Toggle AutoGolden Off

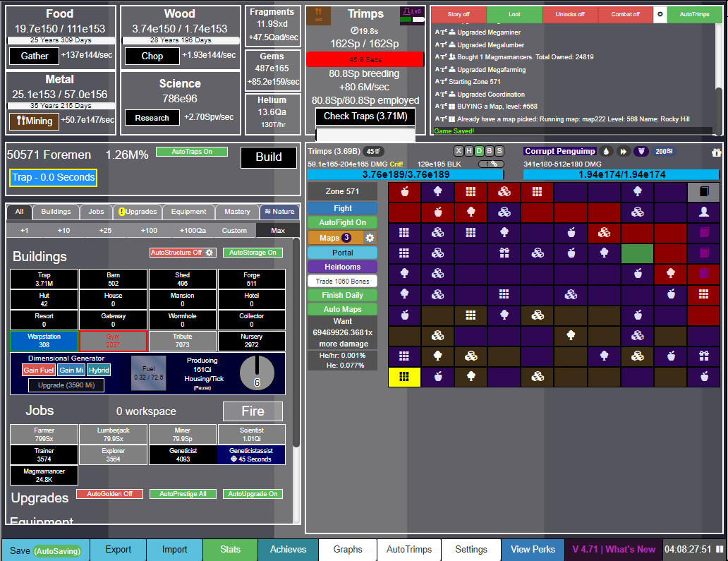coord(109,494)
